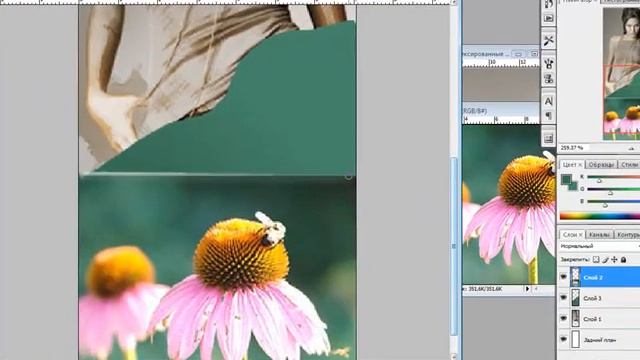Open the Нормальный blend mode dropdown
640x360 pixels.
600,247
